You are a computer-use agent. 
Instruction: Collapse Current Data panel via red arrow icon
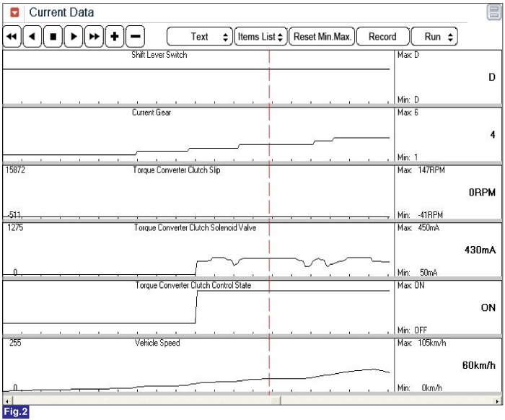click(14, 12)
